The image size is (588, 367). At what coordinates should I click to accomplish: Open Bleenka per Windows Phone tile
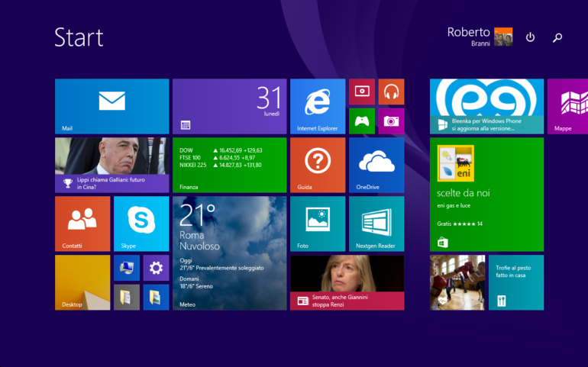[x=486, y=107]
